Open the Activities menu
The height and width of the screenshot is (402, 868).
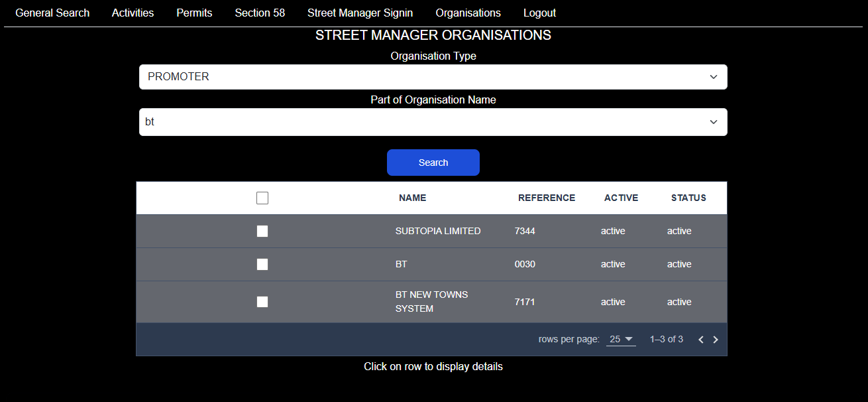tap(133, 13)
